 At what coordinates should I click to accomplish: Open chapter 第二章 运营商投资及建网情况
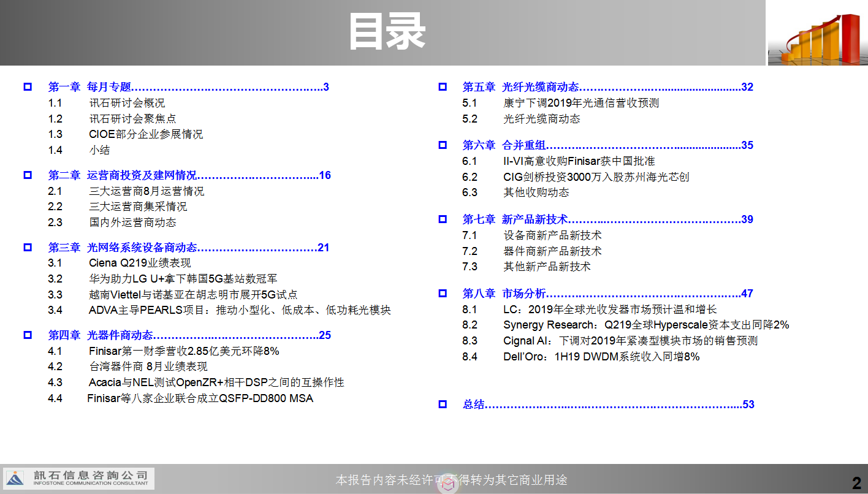coord(189,175)
